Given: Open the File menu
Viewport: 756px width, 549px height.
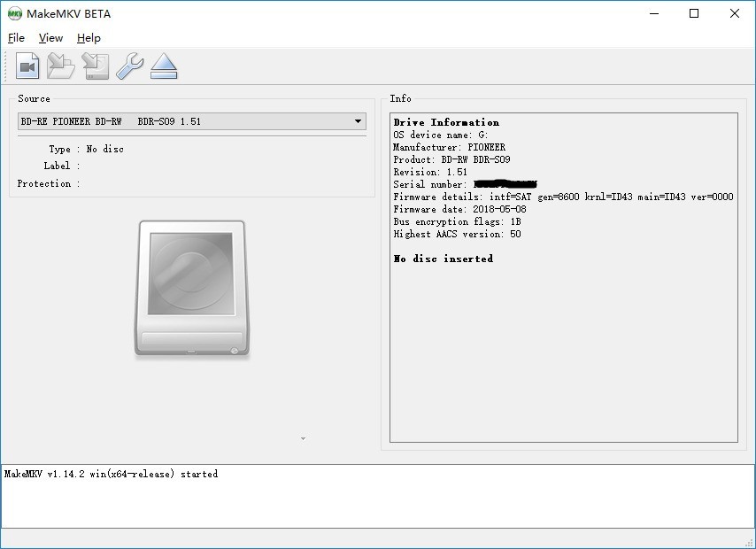Looking at the screenshot, I should [x=16, y=37].
